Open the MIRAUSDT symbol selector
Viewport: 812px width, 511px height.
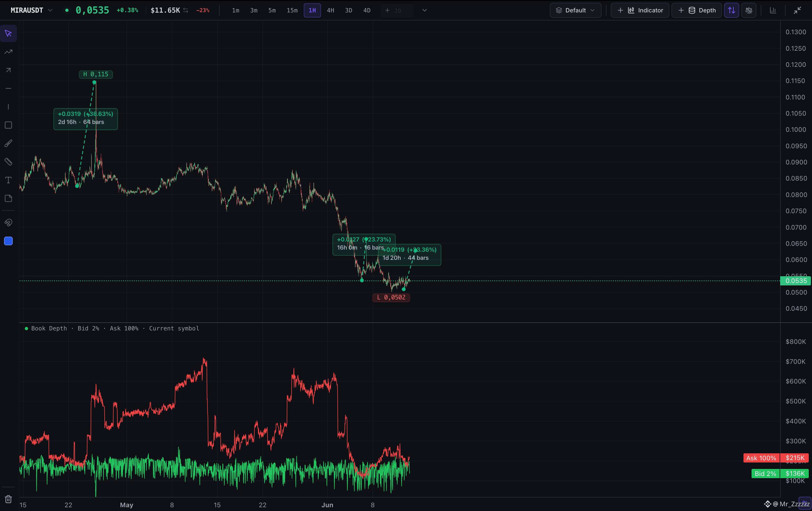point(31,11)
